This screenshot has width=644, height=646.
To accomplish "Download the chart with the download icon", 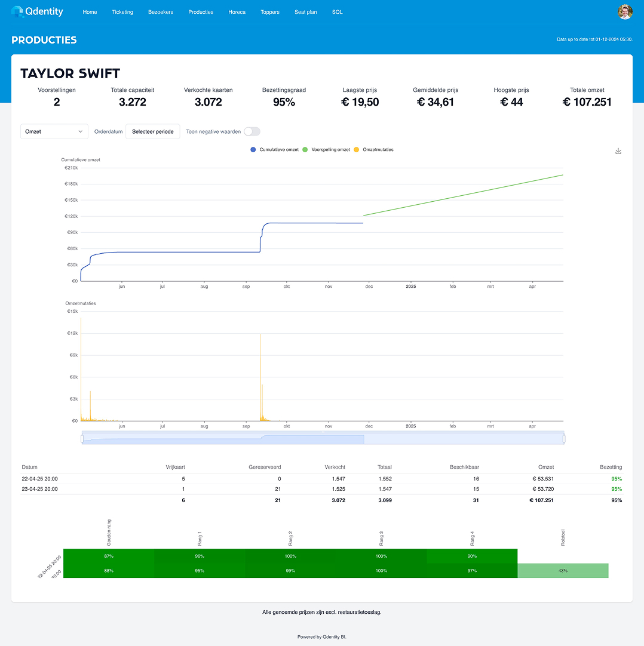I will [618, 151].
